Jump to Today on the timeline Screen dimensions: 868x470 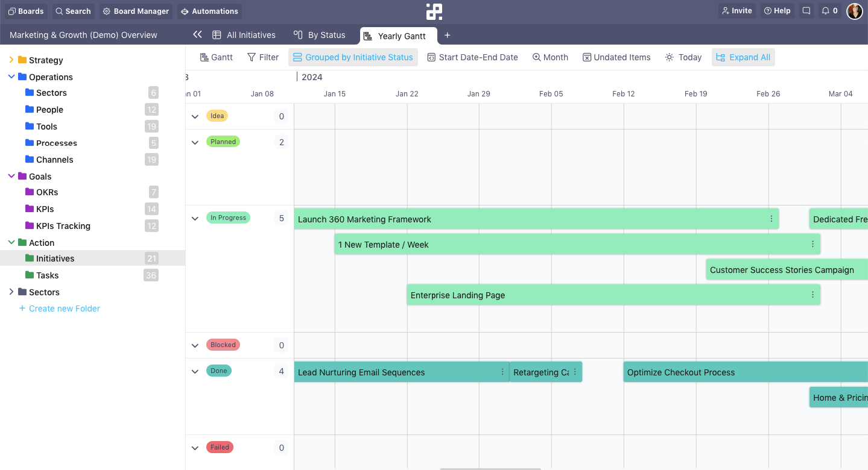682,57
